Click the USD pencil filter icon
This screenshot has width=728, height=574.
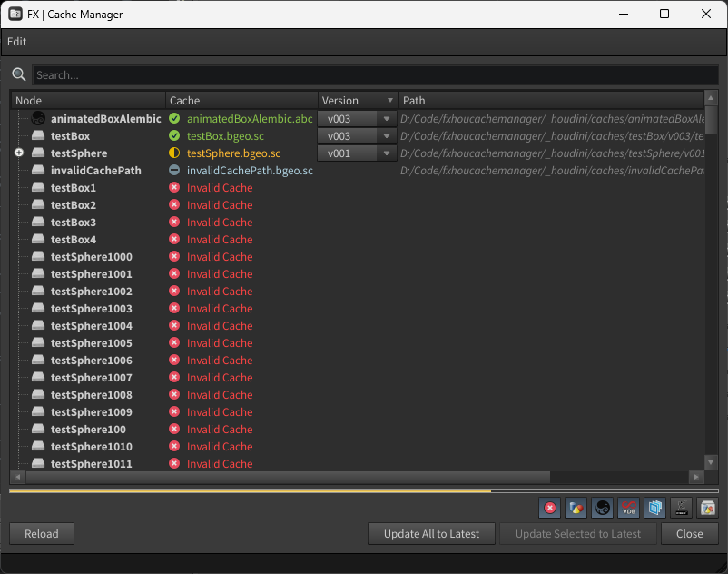point(681,508)
